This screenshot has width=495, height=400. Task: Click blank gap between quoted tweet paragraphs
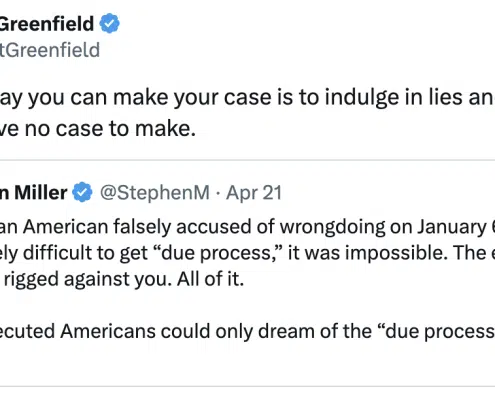247,305
